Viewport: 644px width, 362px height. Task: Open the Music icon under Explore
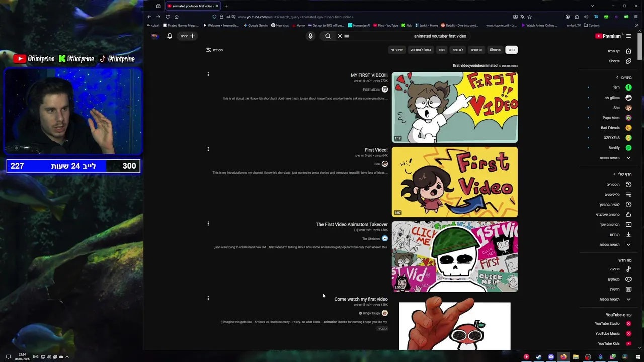(628, 269)
